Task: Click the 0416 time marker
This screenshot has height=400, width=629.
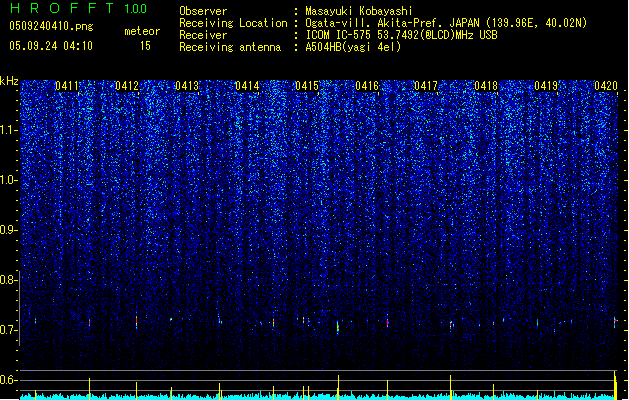Action: 367,86
